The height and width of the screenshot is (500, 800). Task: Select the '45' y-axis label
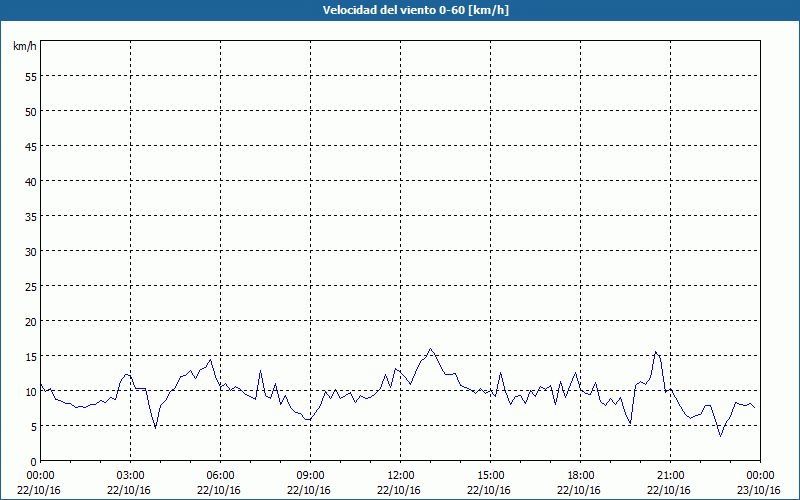pos(31,146)
